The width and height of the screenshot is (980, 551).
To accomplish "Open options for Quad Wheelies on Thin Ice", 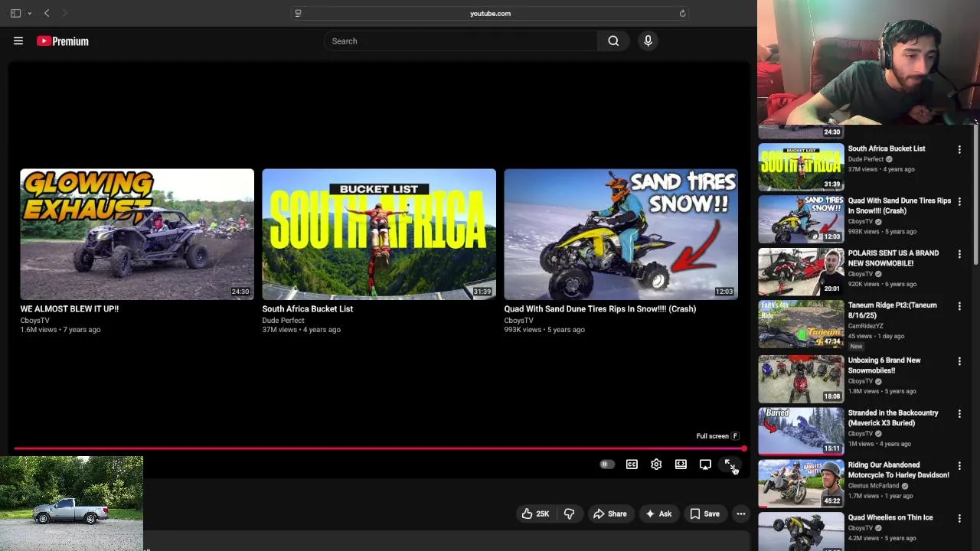I will [x=959, y=518].
